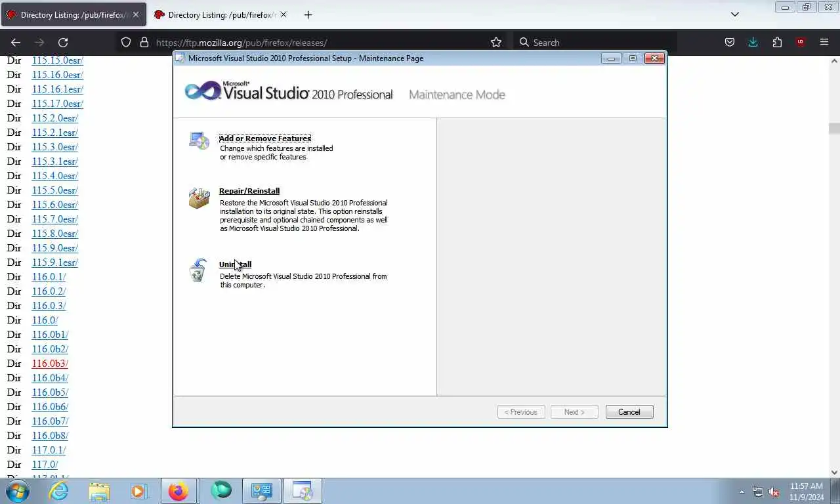Viewport: 840px width, 504px height.
Task: Click the Firefox Search box
Action: (x=594, y=43)
